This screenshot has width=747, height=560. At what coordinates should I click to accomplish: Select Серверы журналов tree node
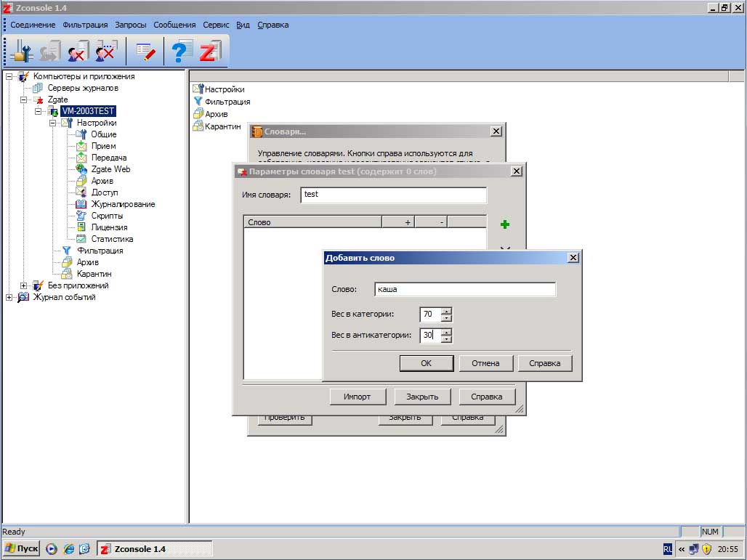pos(83,88)
